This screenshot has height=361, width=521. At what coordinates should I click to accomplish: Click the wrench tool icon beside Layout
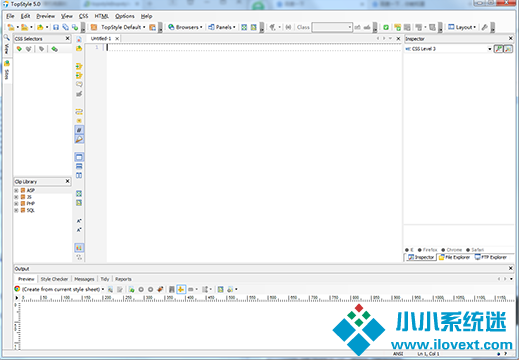485,27
